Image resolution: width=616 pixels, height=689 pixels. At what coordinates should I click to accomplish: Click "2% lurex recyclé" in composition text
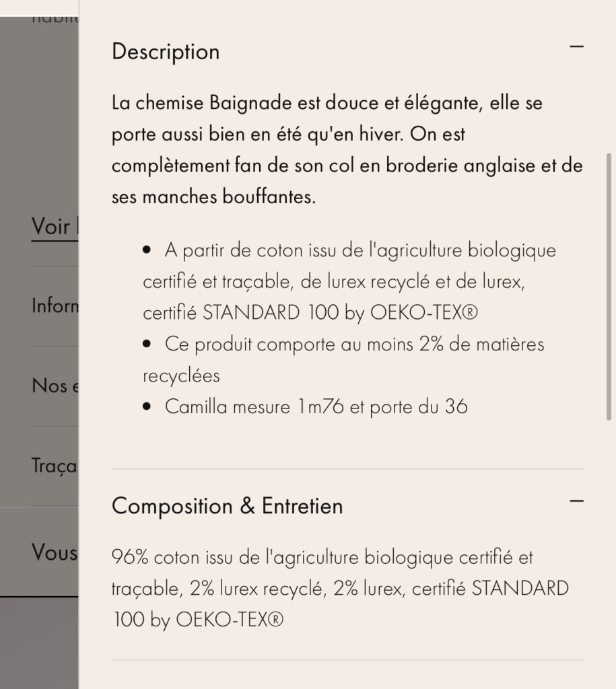(256, 589)
